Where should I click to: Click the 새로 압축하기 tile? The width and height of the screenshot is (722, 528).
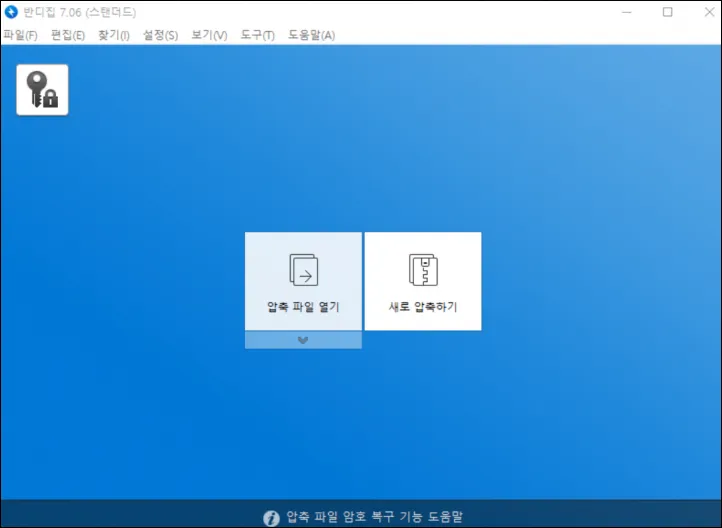423,281
